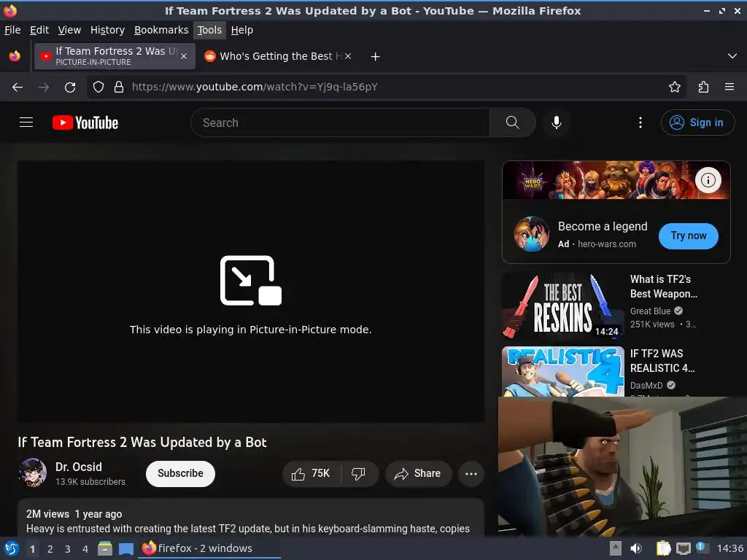Click the magnifier search button on YouTube
This screenshot has height=560, width=747.
pos(513,122)
